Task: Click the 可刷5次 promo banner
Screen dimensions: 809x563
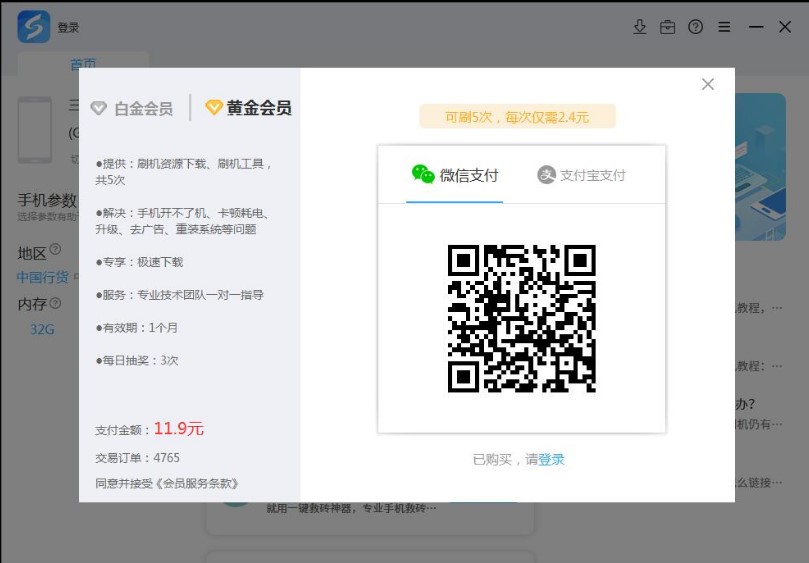Action: tap(517, 117)
